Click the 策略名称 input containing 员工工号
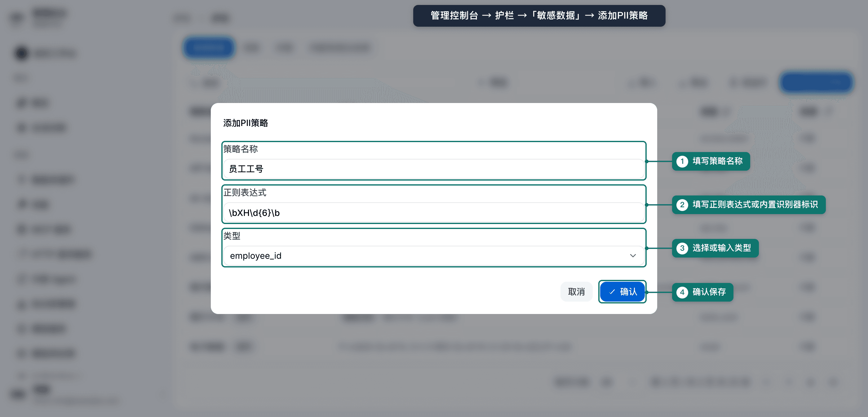868x417 pixels. point(434,169)
